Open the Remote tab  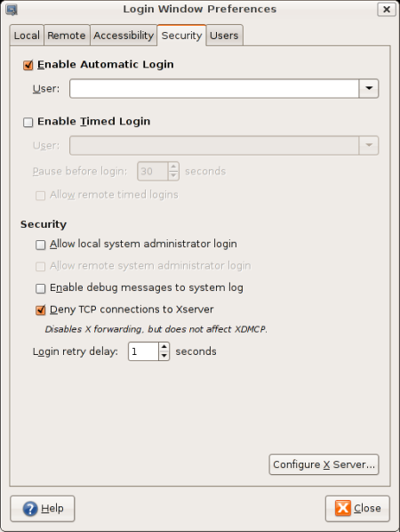(67, 36)
